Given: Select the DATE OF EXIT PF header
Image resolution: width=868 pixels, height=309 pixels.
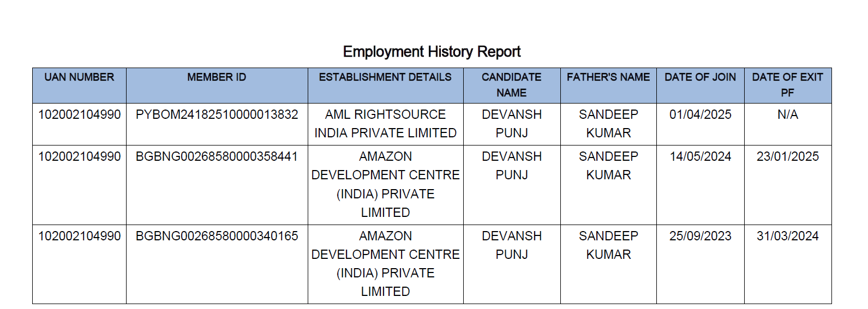Looking at the screenshot, I should 787,85.
